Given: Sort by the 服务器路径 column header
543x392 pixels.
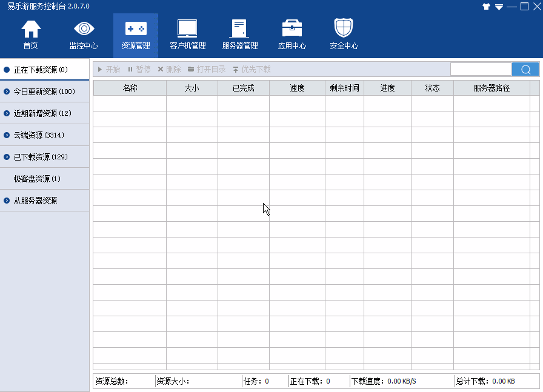Looking at the screenshot, I should 491,88.
